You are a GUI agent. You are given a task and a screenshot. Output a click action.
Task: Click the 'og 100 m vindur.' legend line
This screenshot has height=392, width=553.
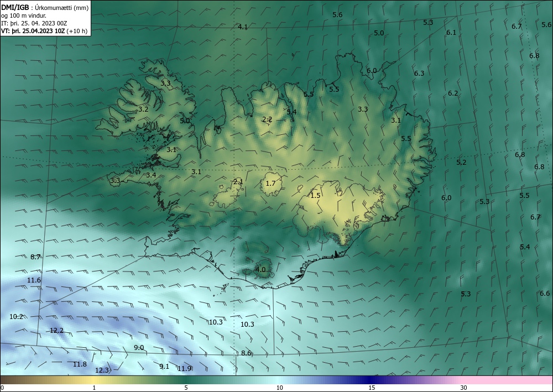click(24, 15)
